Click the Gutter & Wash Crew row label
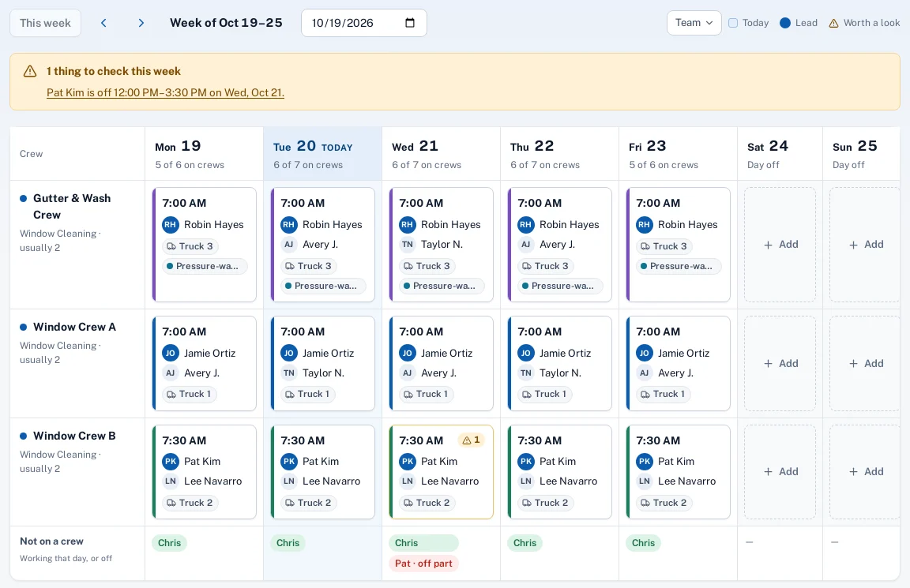The image size is (910, 588). click(x=72, y=207)
